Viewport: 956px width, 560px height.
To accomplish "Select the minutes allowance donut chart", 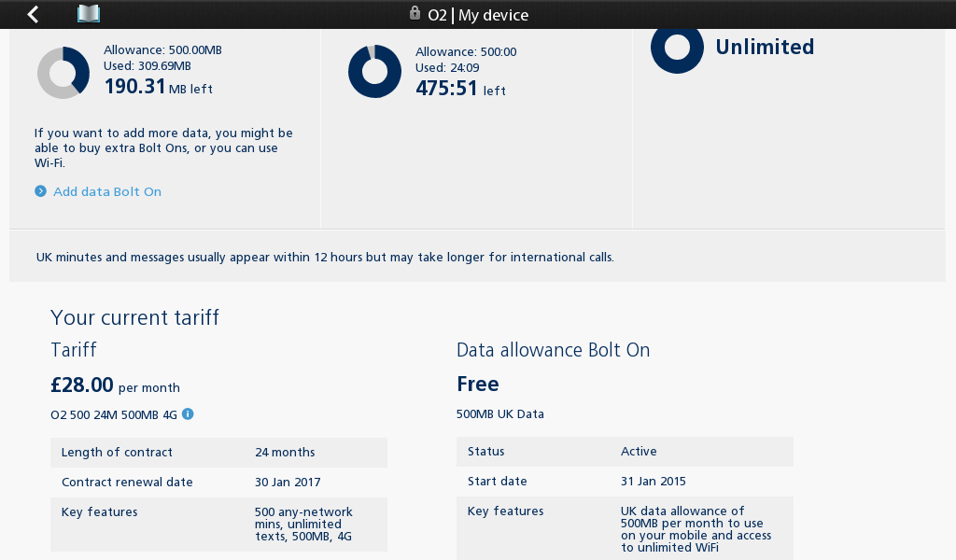I will coord(374,71).
